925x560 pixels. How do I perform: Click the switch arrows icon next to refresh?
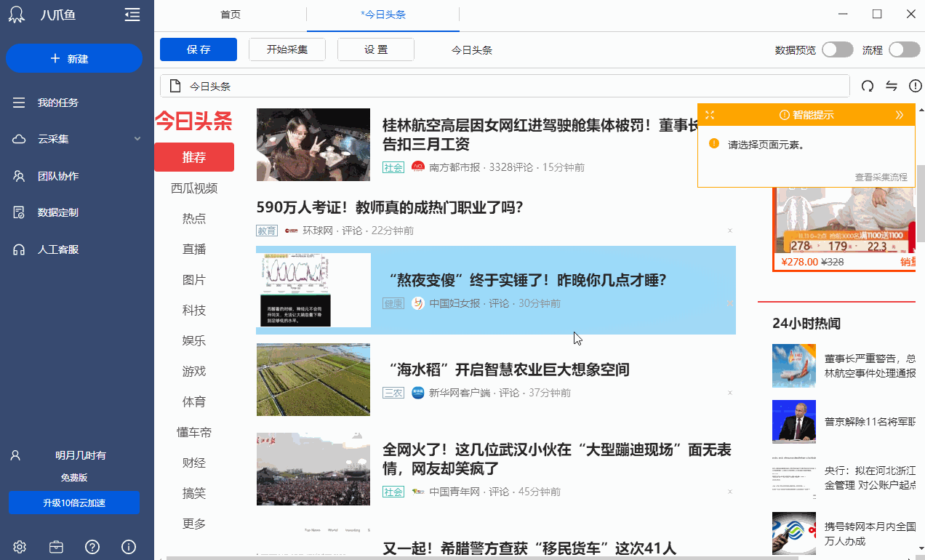892,86
